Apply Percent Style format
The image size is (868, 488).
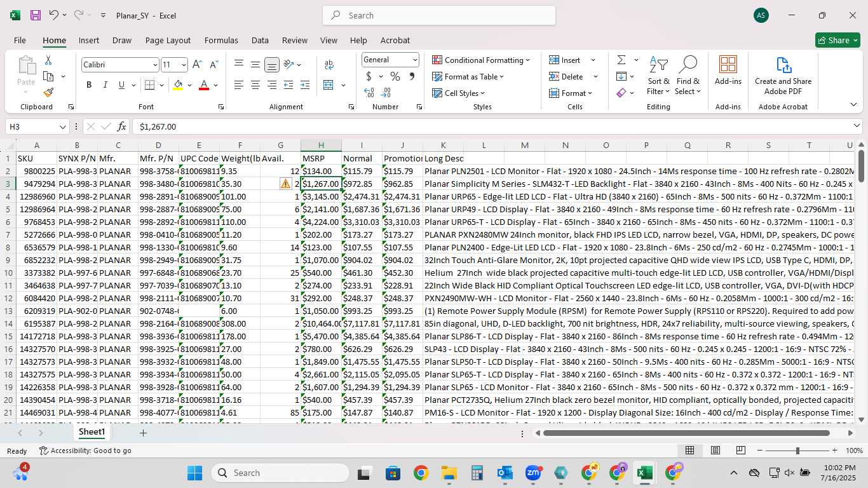click(x=395, y=76)
